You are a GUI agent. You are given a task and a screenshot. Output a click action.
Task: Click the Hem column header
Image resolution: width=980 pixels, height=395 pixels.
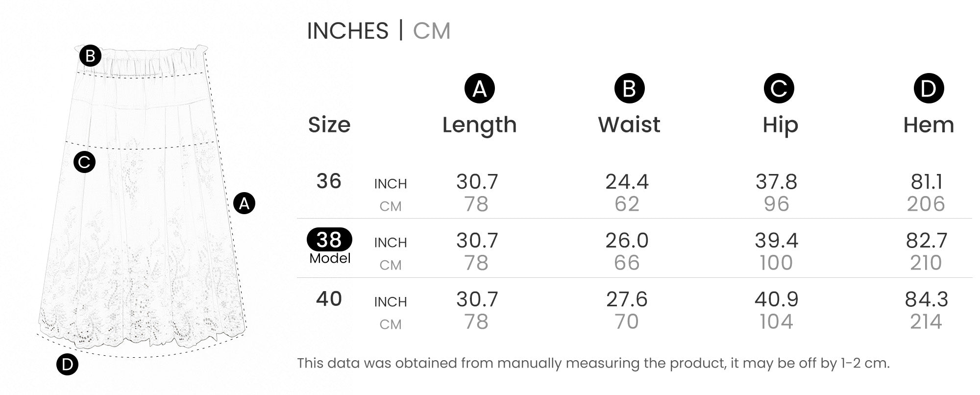929,125
